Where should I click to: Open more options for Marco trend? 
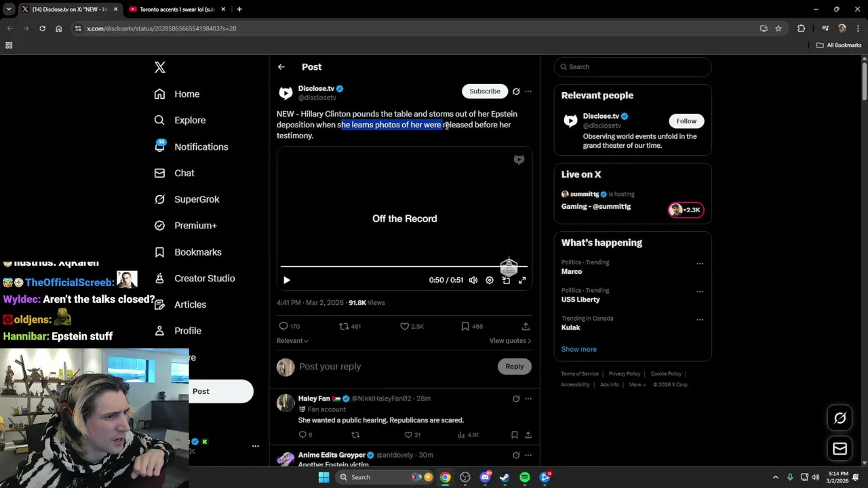pos(700,264)
